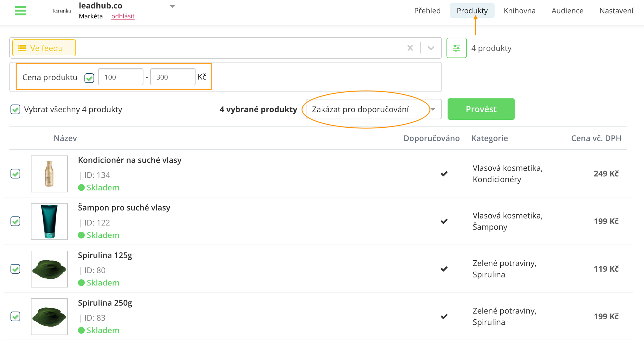Screen dimensions: 644x345
Task: Open the Zakázat pro doporučování action dropdown
Action: pyautogui.click(x=374, y=109)
